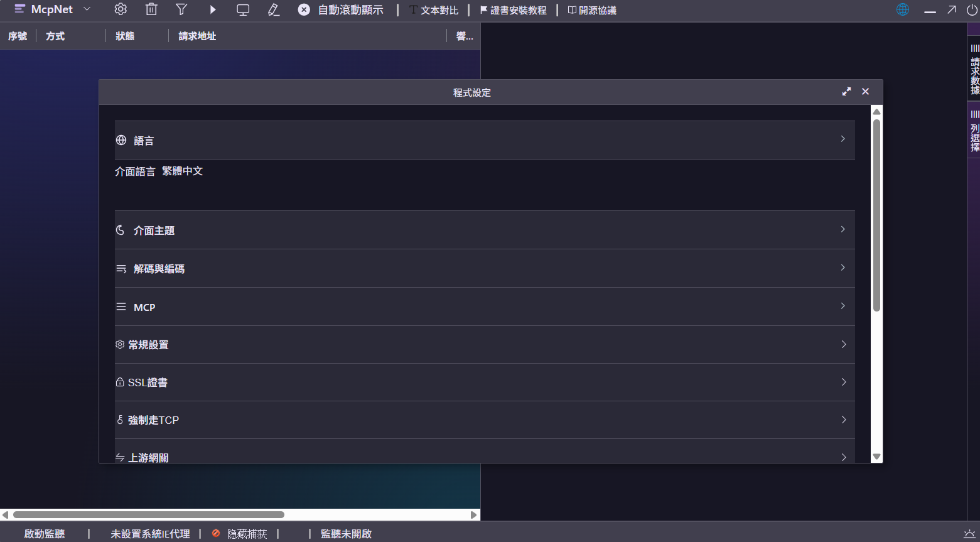
Task: Click the 監聽未開啟 status text
Action: click(x=346, y=534)
